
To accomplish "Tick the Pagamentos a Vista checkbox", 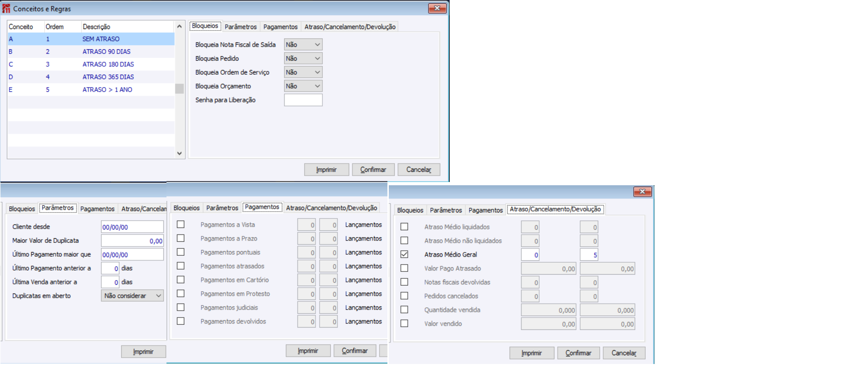I will [x=181, y=224].
